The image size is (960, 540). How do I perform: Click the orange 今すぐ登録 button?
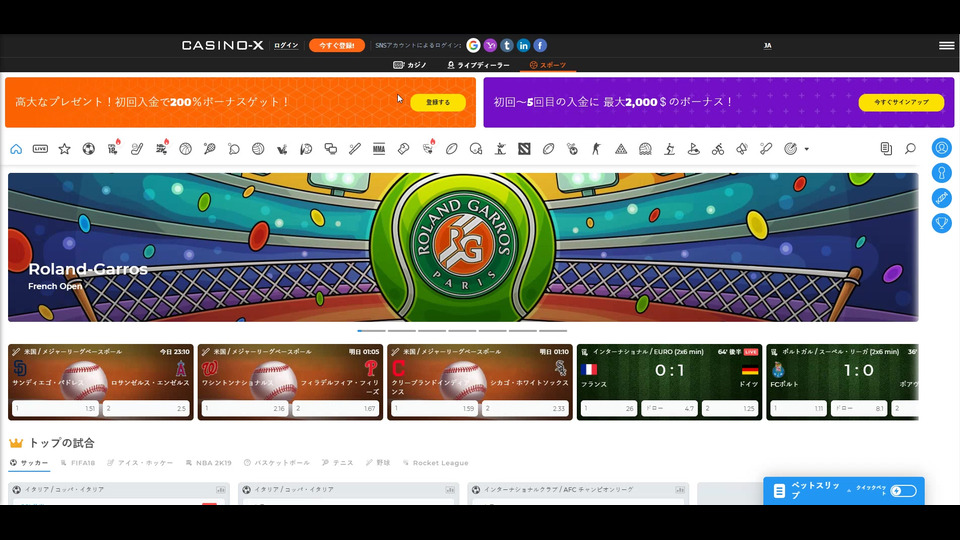[337, 45]
